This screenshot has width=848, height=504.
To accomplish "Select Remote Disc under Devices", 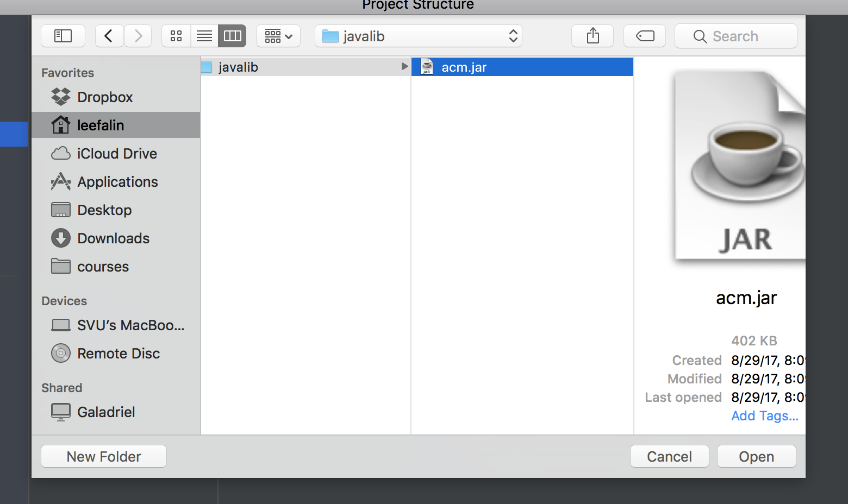I will 119,354.
